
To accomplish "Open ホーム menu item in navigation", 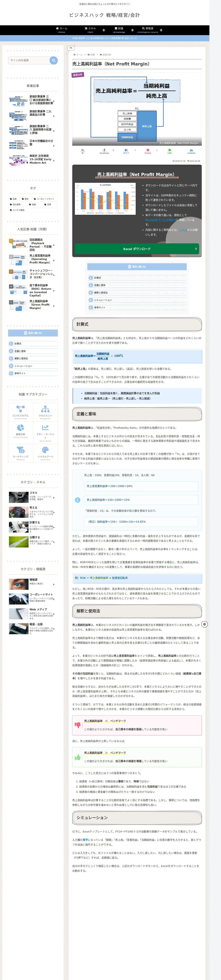I will pos(61,30).
